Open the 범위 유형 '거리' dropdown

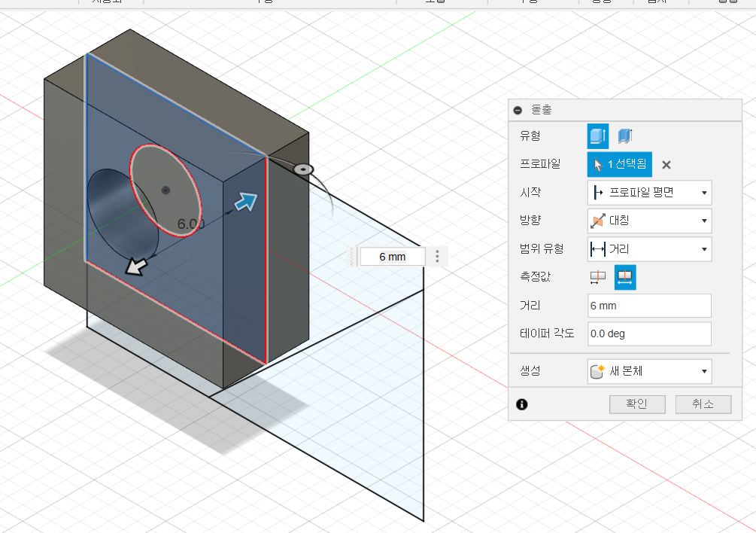point(649,249)
